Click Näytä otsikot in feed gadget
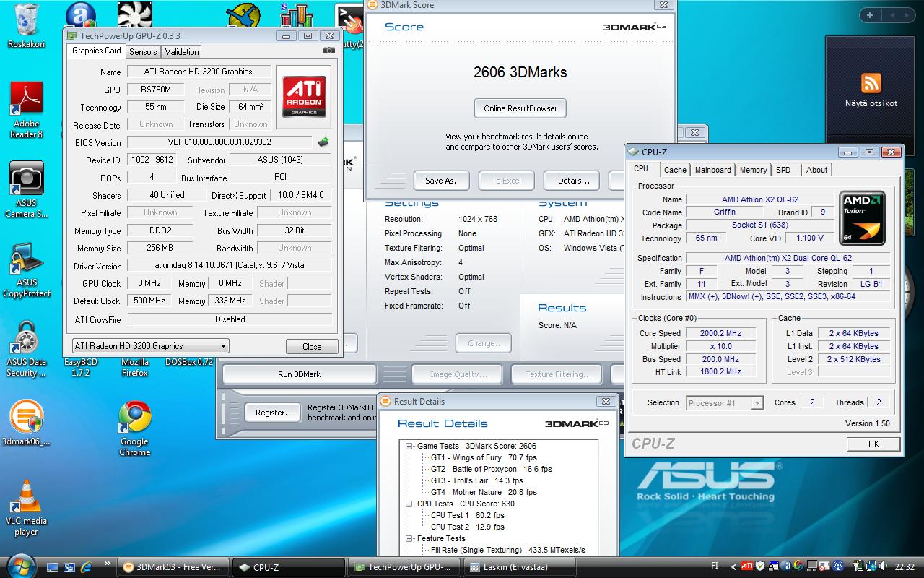Viewport: 924px width, 578px height. (x=871, y=103)
